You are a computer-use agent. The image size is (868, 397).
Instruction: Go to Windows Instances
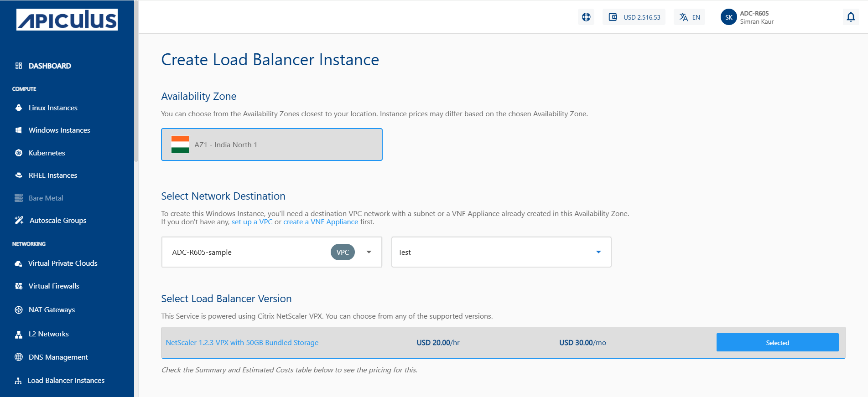[x=59, y=130]
